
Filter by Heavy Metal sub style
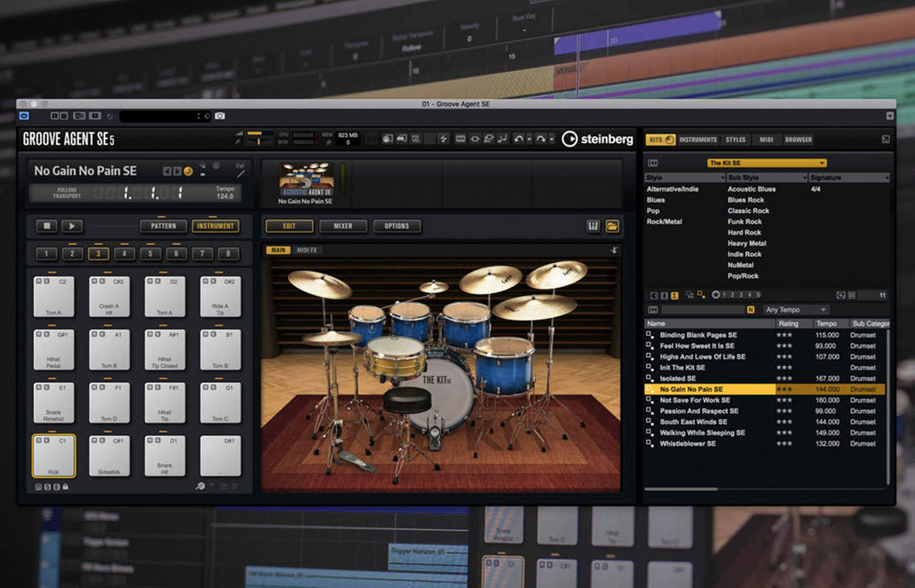tap(747, 243)
